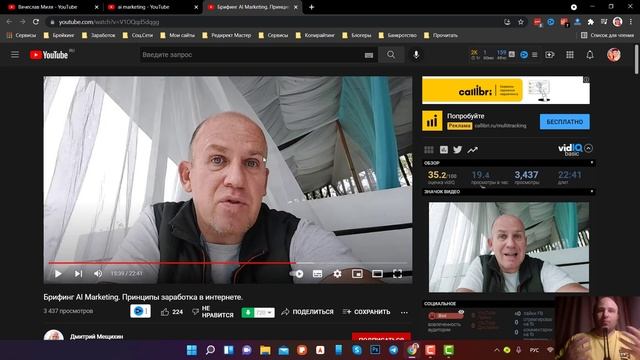
Task: Bookmark this page with star icon
Action: [x=521, y=22]
